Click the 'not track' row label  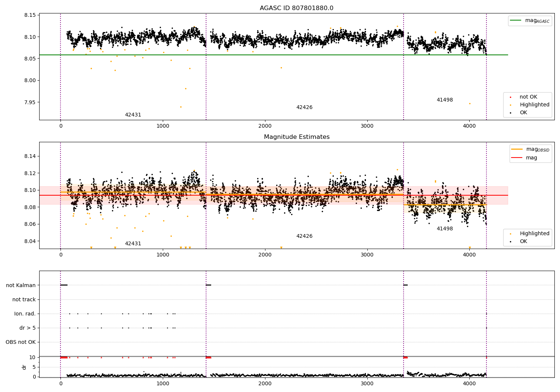[24, 300]
